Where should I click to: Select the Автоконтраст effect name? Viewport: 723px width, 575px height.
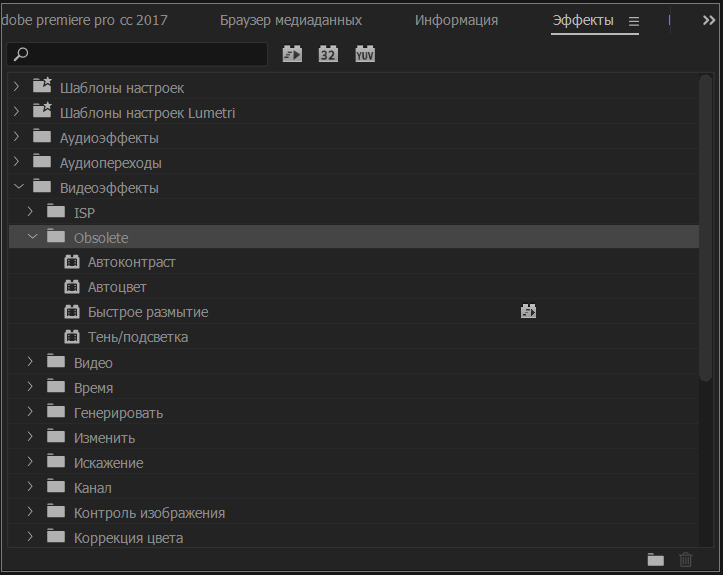click(131, 262)
